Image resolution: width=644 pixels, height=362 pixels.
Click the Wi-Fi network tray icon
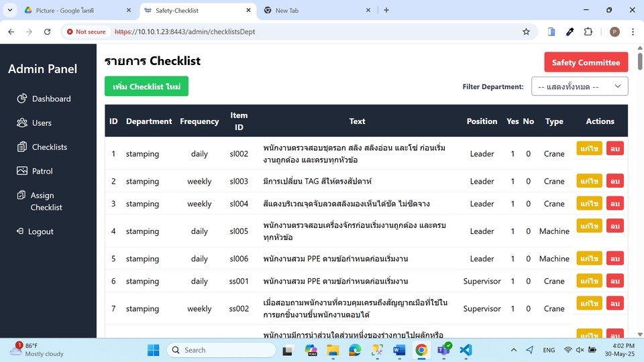(x=568, y=350)
